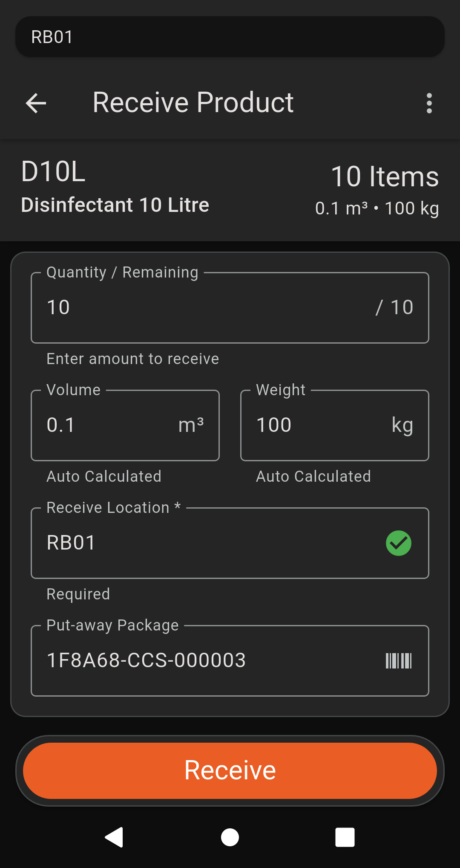Edit the Put-away Package field

204,661
